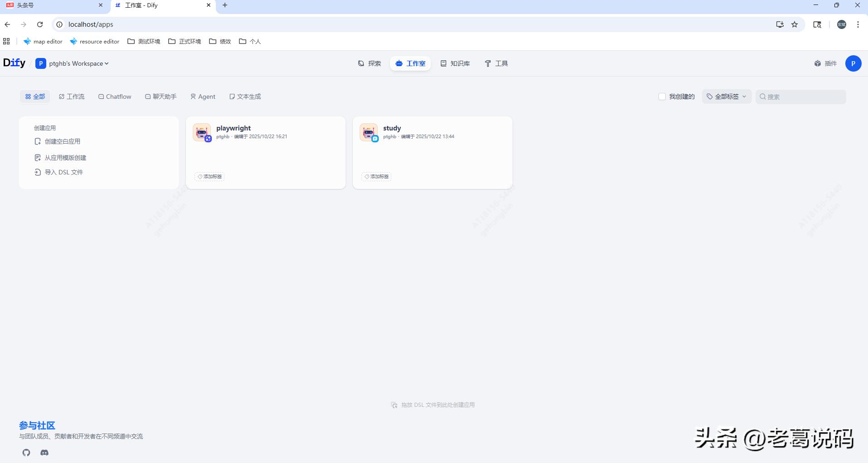Click 导入 DSL 文件 option
The image size is (868, 463).
59,172
